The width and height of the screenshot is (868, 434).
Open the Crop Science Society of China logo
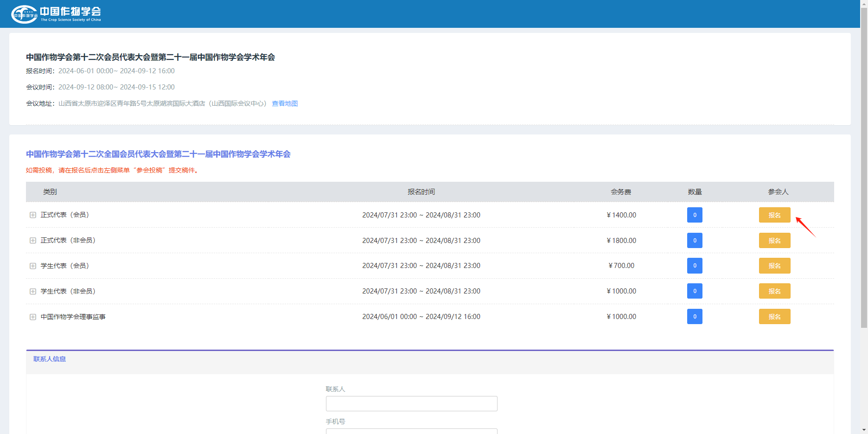tap(56, 14)
